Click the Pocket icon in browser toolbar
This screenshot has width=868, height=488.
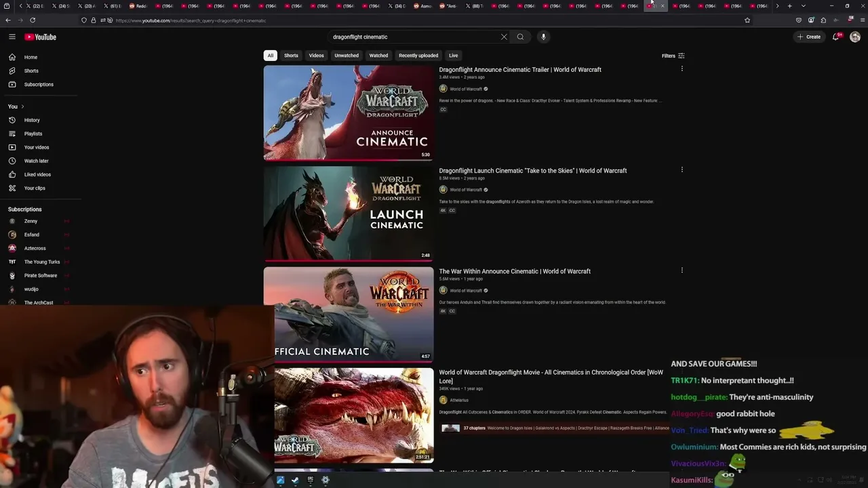[x=799, y=20]
